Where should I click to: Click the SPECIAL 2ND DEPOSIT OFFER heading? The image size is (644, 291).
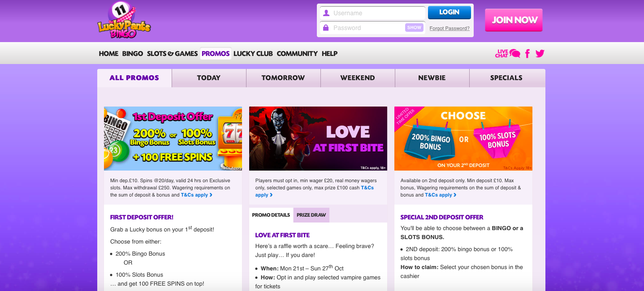(442, 217)
